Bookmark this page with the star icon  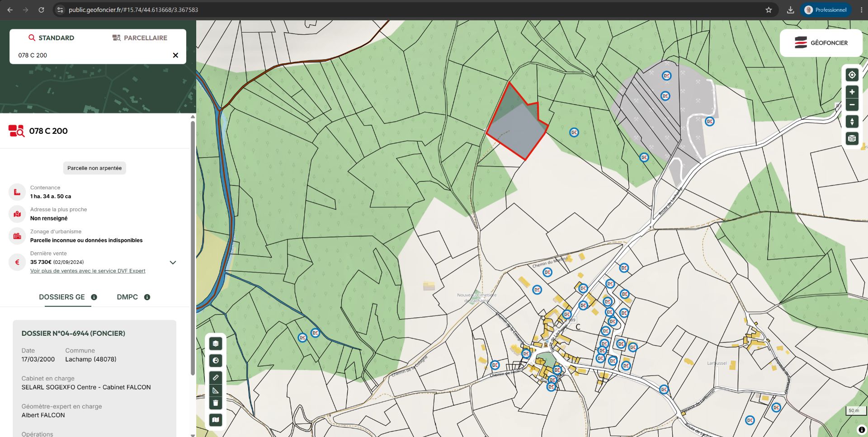click(769, 10)
